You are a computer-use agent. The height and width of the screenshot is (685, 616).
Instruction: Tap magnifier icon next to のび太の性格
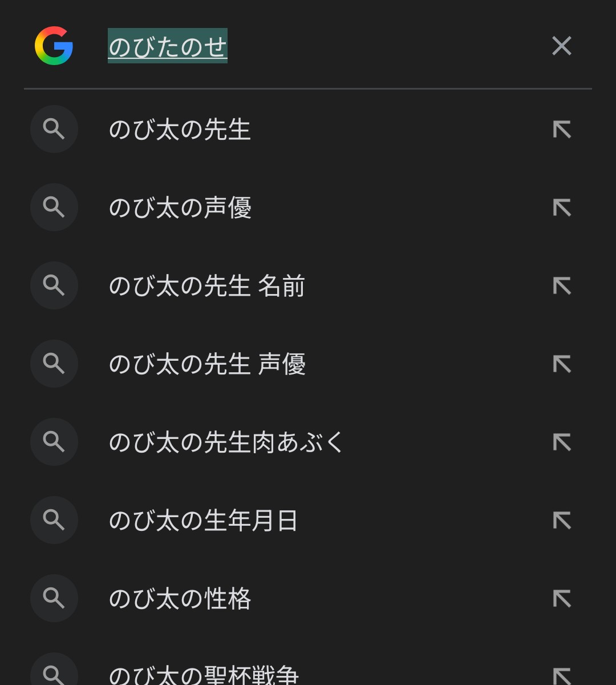54,599
